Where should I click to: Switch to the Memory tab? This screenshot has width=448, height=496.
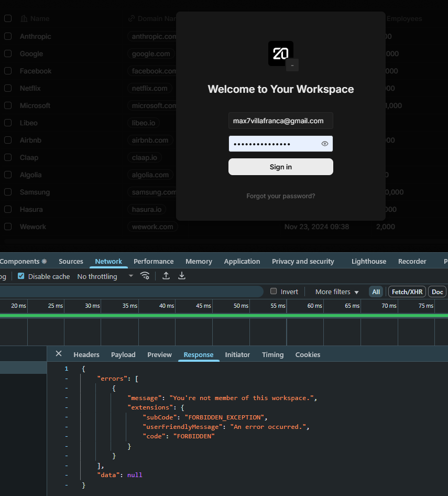199,261
